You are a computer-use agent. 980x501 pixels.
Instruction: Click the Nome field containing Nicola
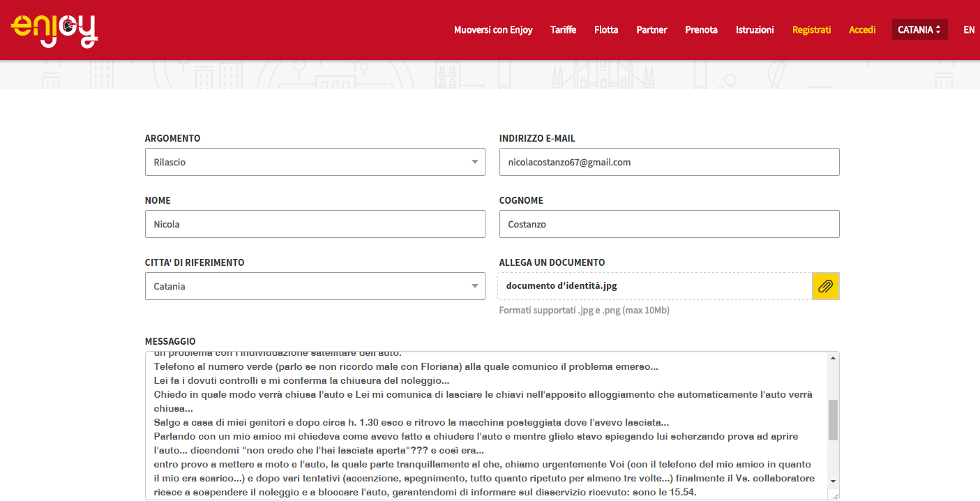[x=315, y=224]
